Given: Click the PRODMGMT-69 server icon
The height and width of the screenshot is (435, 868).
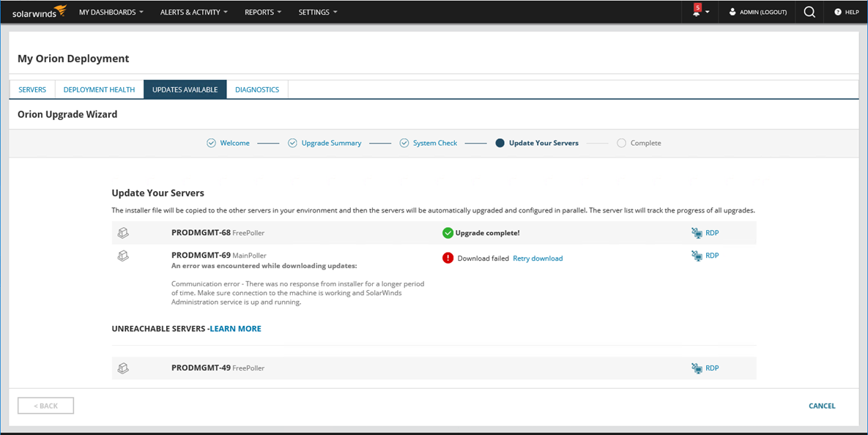Looking at the screenshot, I should [123, 256].
